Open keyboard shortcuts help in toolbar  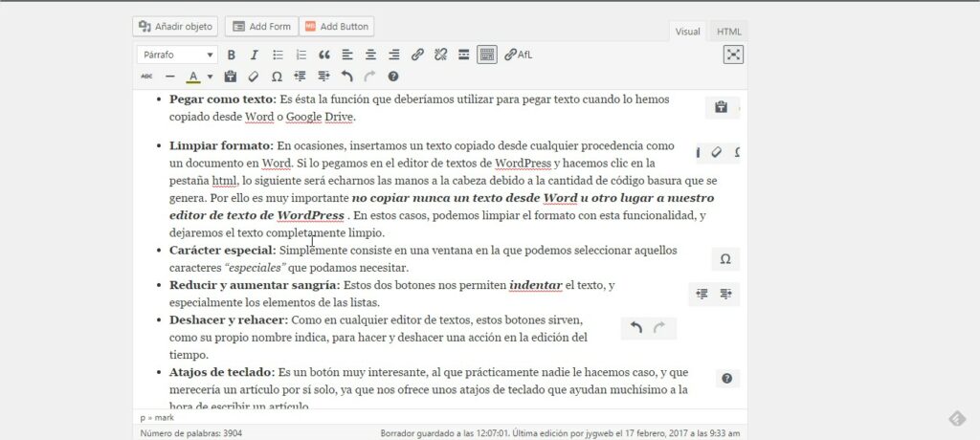392,77
